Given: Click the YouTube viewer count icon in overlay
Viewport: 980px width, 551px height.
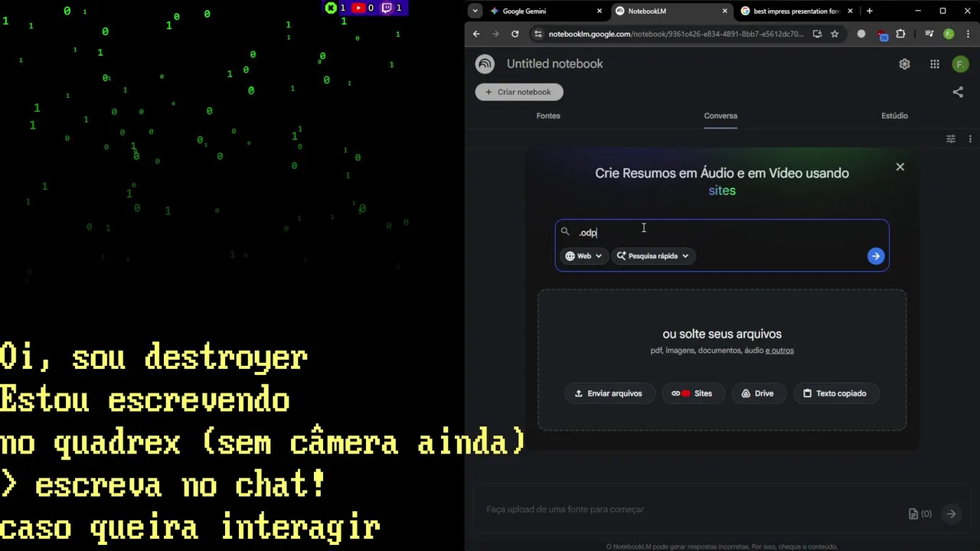Looking at the screenshot, I should (x=358, y=8).
